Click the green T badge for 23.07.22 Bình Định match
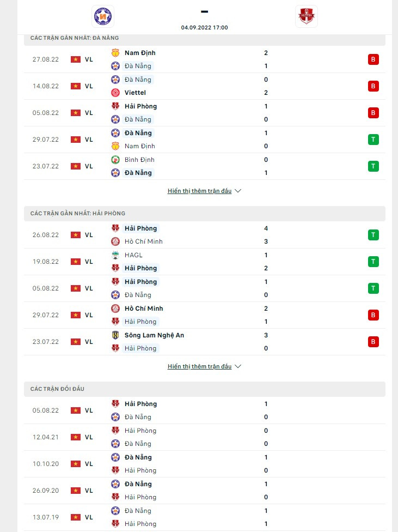The width and height of the screenshot is (398, 532). pyautogui.click(x=373, y=166)
